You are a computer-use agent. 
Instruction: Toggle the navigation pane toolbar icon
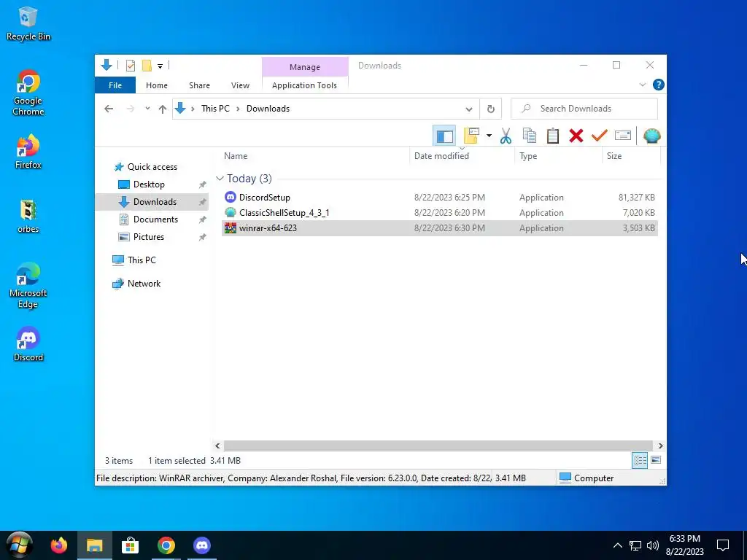444,136
